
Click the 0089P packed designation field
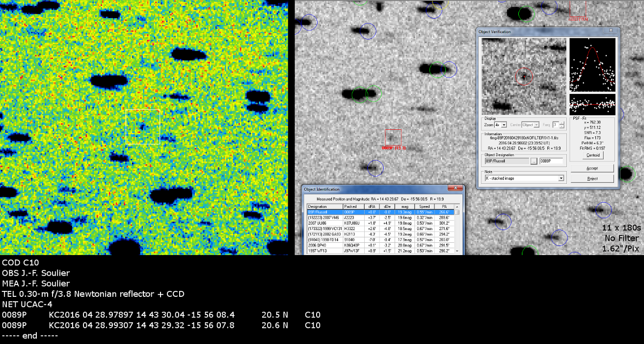(x=551, y=161)
